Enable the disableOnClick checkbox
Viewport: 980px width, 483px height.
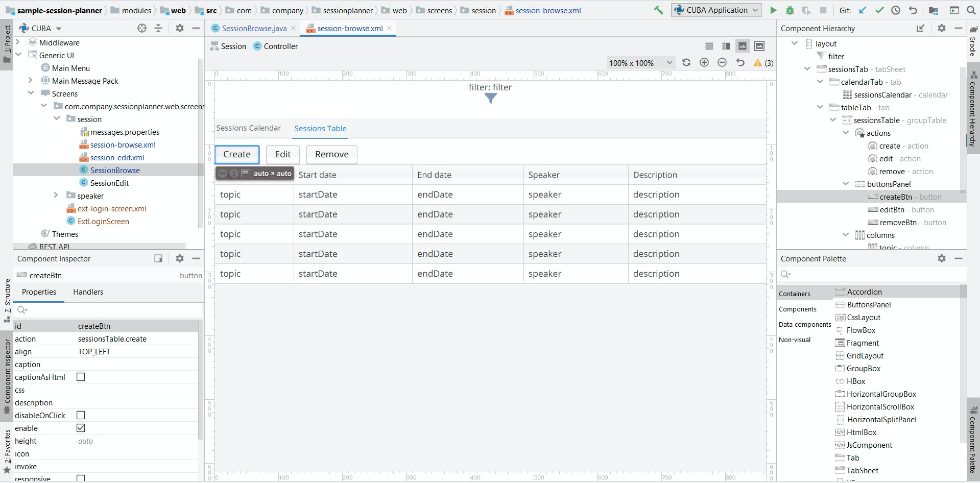81,415
